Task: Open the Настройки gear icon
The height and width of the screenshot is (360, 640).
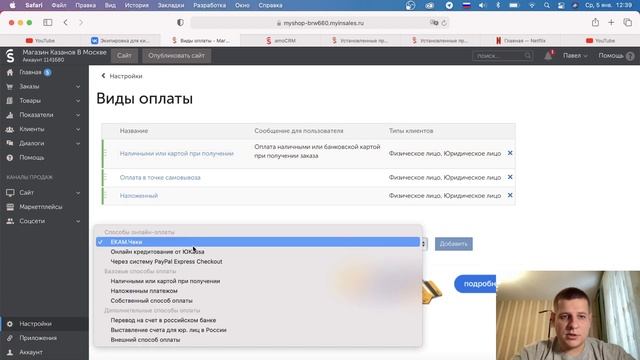Action: click(10, 324)
